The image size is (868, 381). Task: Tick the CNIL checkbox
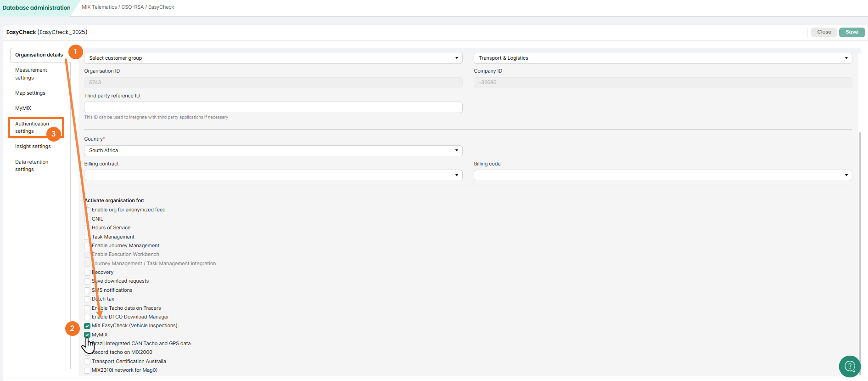[87, 219]
